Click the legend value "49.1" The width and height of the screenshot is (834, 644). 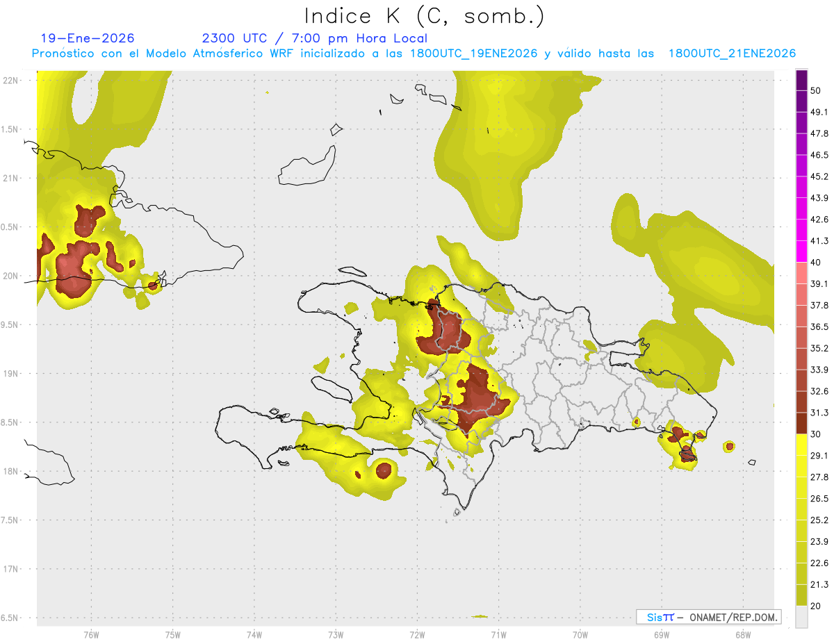tap(819, 112)
